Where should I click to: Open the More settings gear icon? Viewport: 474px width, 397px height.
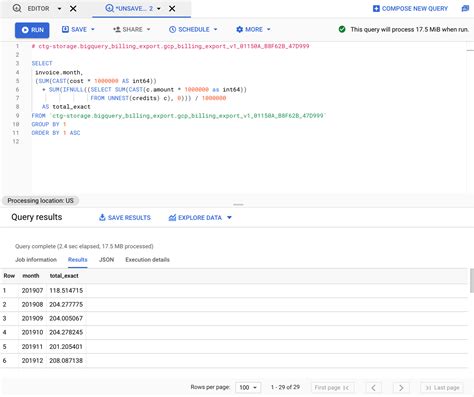[239, 30]
